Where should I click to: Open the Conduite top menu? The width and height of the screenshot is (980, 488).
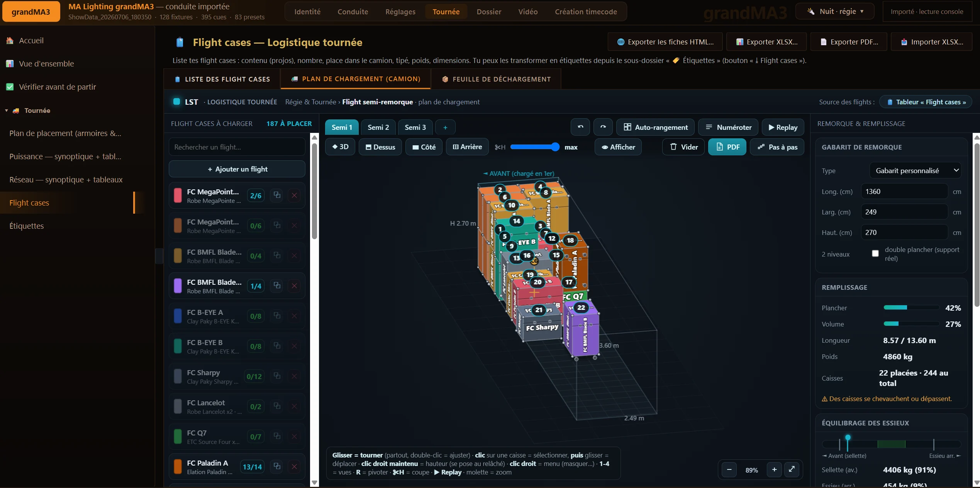pyautogui.click(x=353, y=12)
